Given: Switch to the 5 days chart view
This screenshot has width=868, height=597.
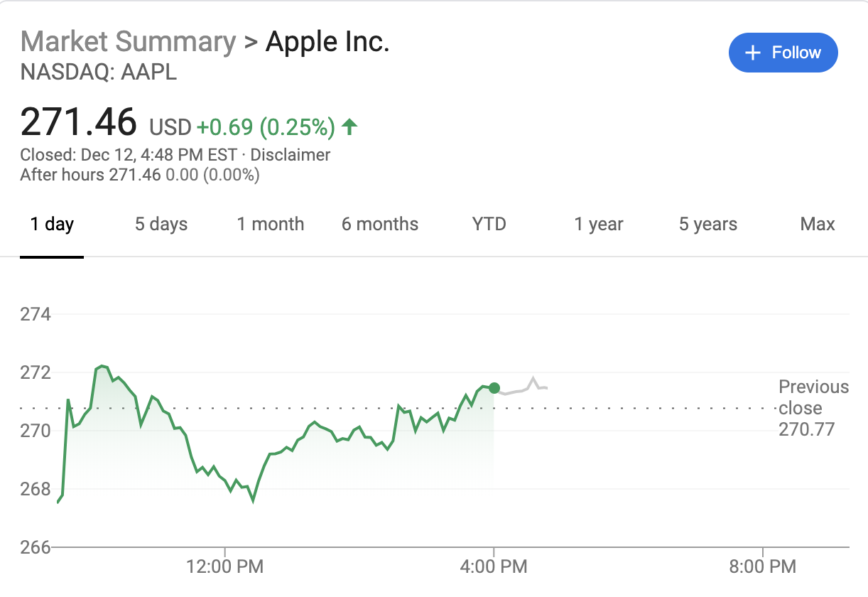Looking at the screenshot, I should coord(161,224).
